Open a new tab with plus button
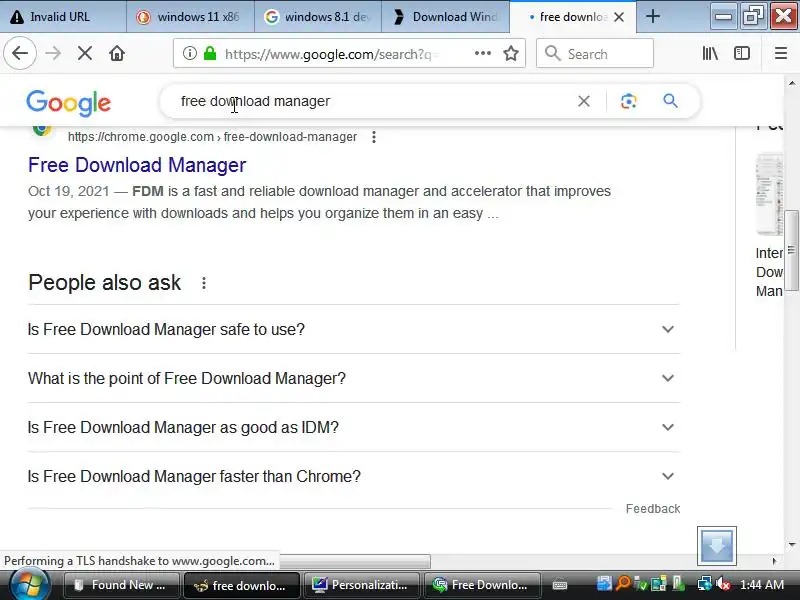Image resolution: width=800 pixels, height=600 pixels. pos(653,17)
